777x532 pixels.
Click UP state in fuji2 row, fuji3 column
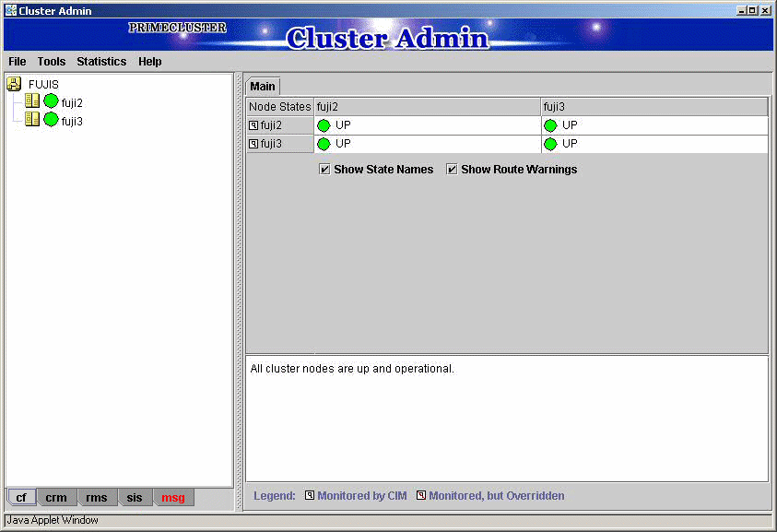point(570,125)
